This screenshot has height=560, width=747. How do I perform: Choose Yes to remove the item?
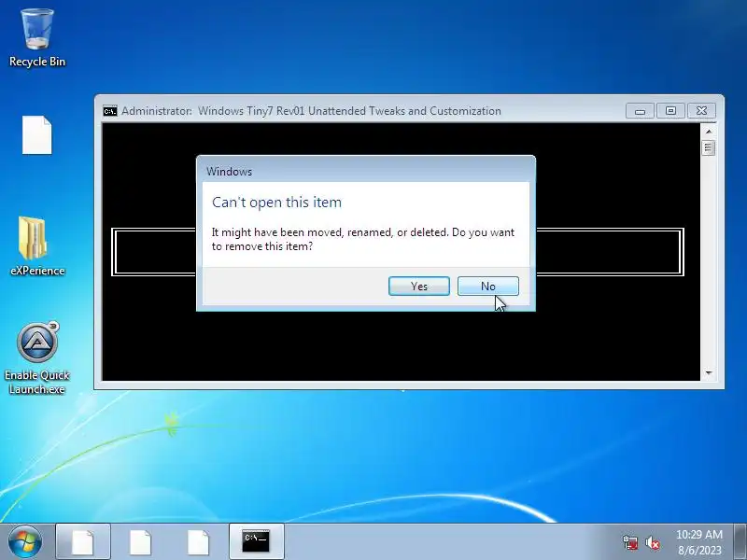[x=419, y=287]
